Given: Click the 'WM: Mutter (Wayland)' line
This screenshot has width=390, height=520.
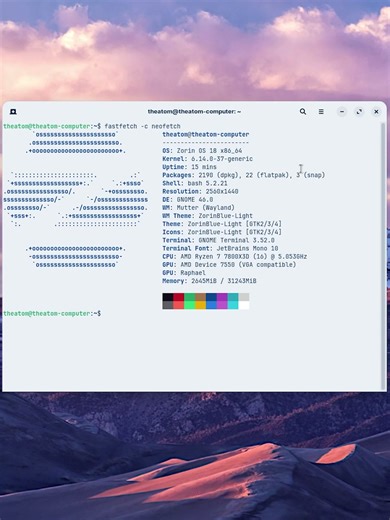Looking at the screenshot, I should [x=198, y=208].
